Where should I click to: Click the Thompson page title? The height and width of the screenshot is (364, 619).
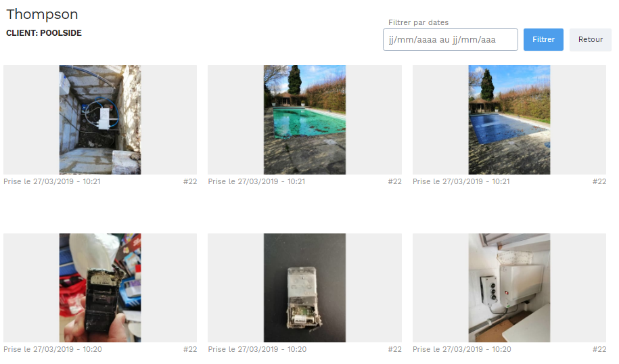pos(42,15)
